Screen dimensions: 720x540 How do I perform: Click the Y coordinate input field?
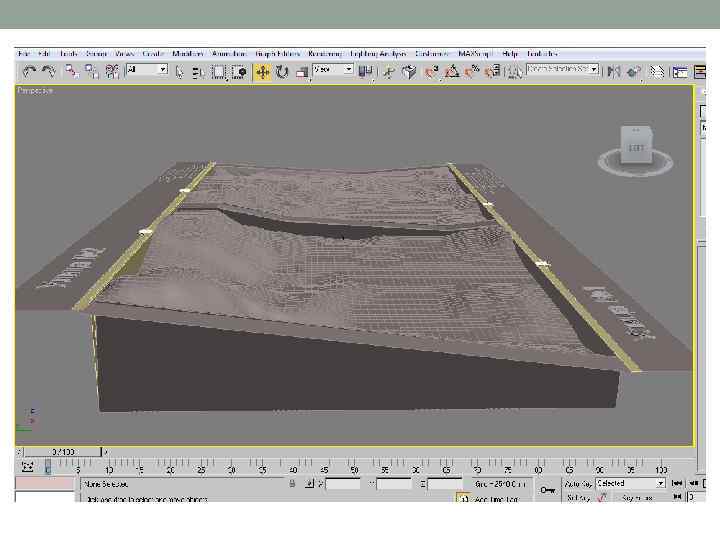394,484
